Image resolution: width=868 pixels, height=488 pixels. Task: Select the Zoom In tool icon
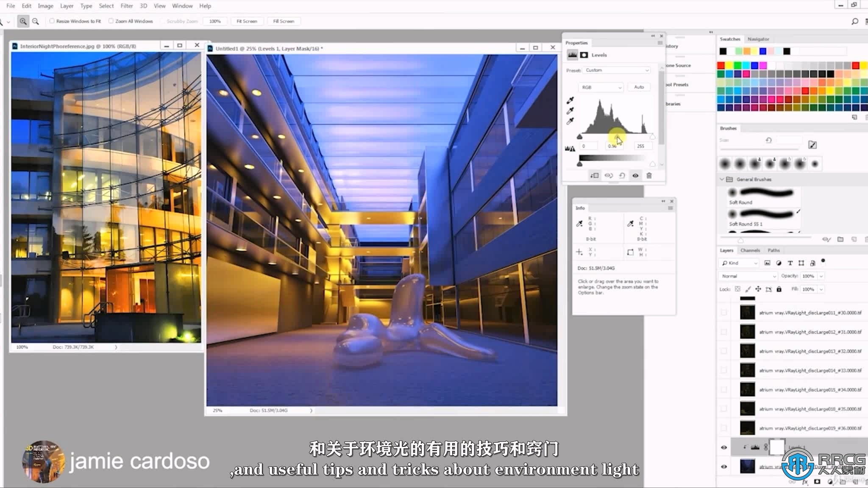[x=23, y=21]
